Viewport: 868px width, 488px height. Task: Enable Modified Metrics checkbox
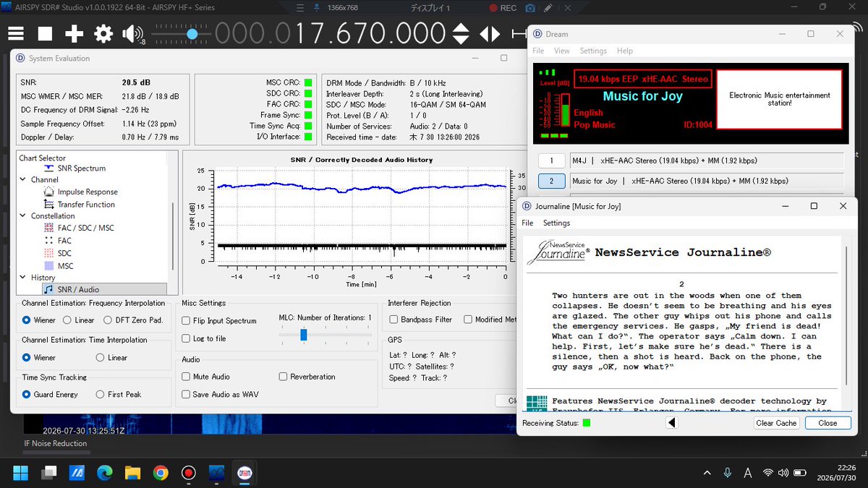[x=490, y=320]
